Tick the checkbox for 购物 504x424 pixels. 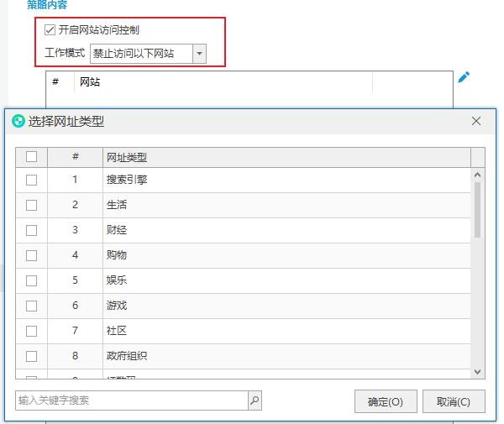pyautogui.click(x=31, y=255)
